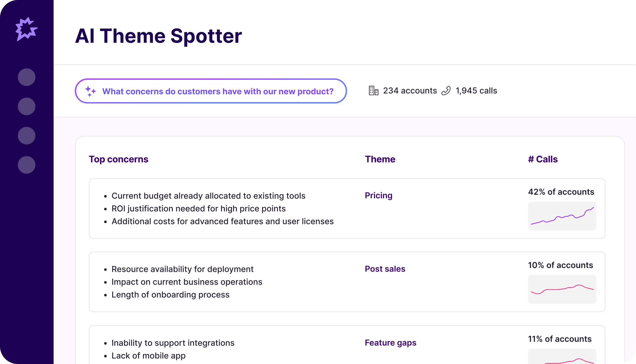The width and height of the screenshot is (636, 364).
Task: Click the first circle icon in sidebar
Action: point(26,77)
